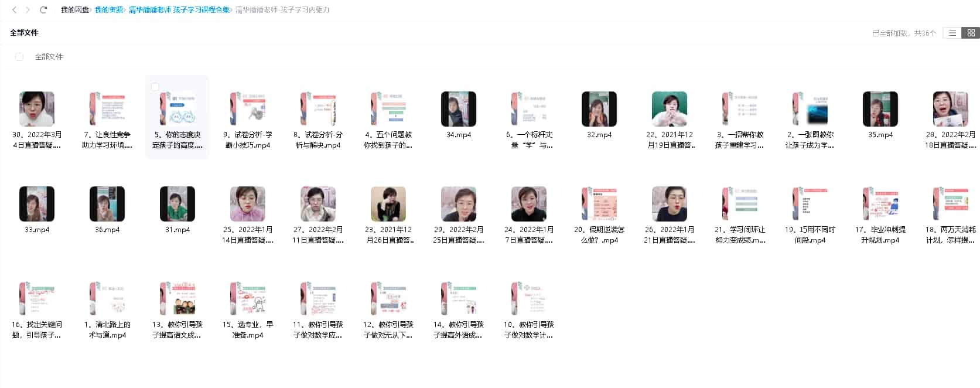Screen dimensions: 980x388
Task: Select the 31.mp4 video file
Action: click(x=177, y=204)
